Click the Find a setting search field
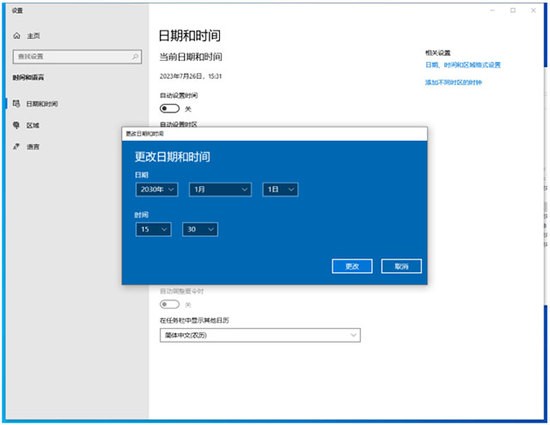Viewport: 550px width, 425px height. tap(77, 56)
